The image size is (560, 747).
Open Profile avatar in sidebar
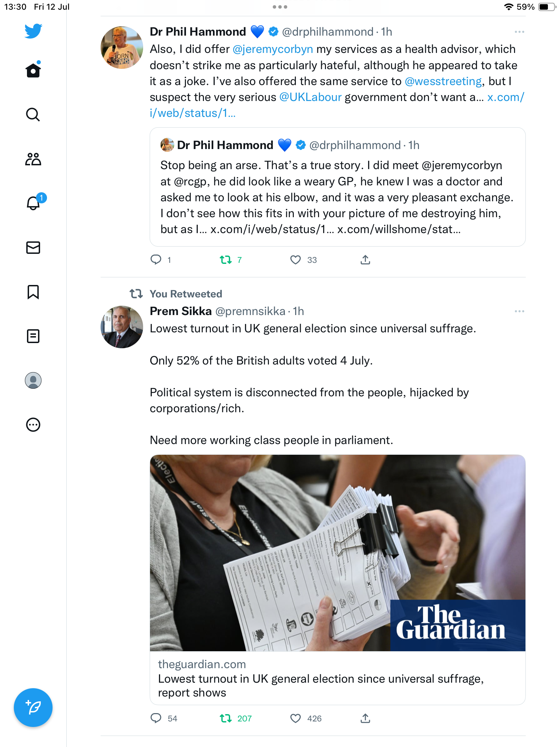(33, 380)
